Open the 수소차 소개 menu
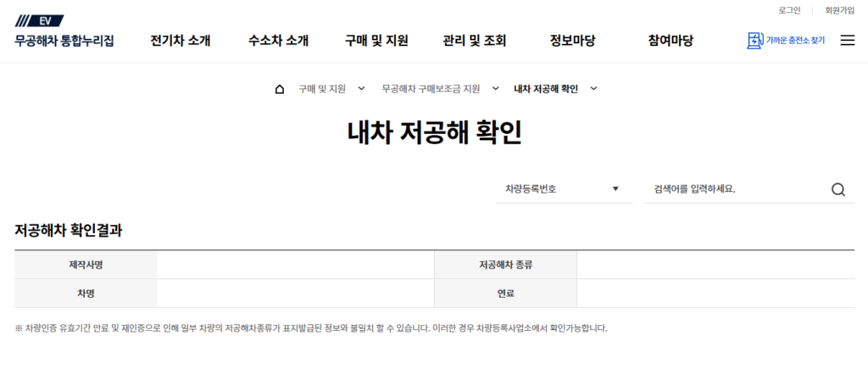Screen dimensions: 868x369 tap(278, 41)
